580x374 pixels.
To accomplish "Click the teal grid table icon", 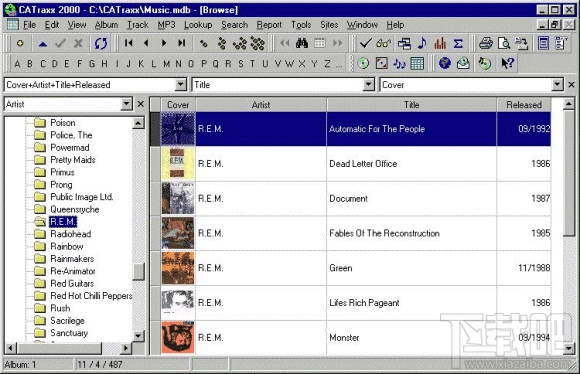I will (x=417, y=64).
